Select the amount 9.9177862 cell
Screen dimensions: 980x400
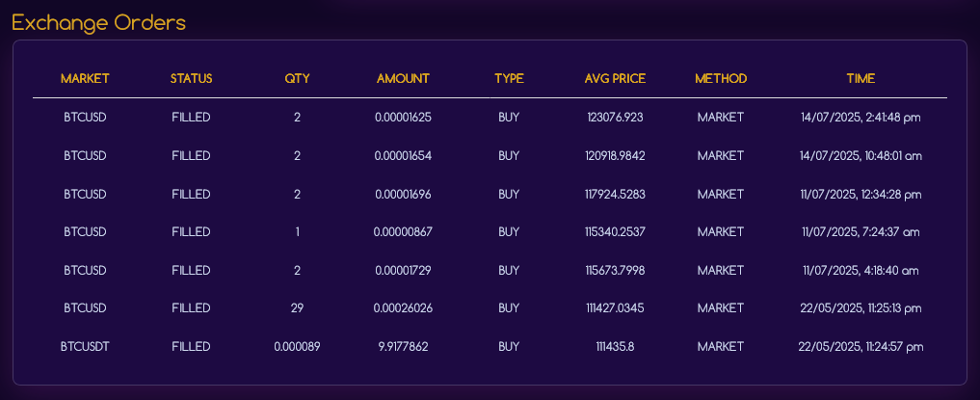pos(403,346)
